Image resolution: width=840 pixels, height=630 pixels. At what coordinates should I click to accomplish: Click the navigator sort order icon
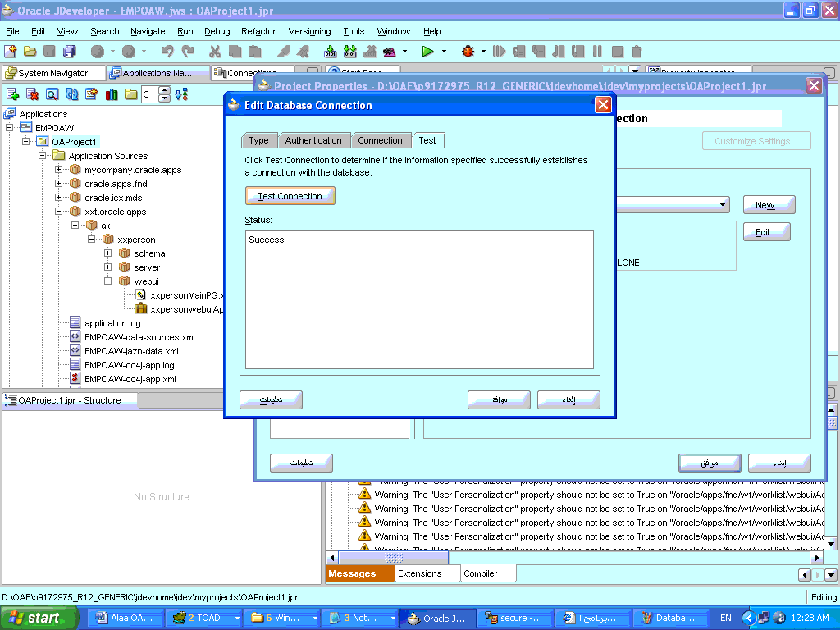[181, 95]
